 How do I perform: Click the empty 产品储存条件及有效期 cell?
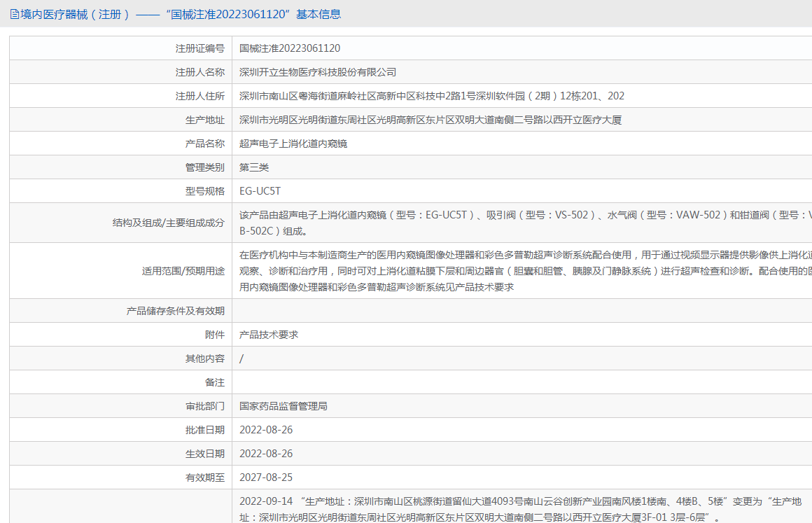pyautogui.click(x=521, y=311)
